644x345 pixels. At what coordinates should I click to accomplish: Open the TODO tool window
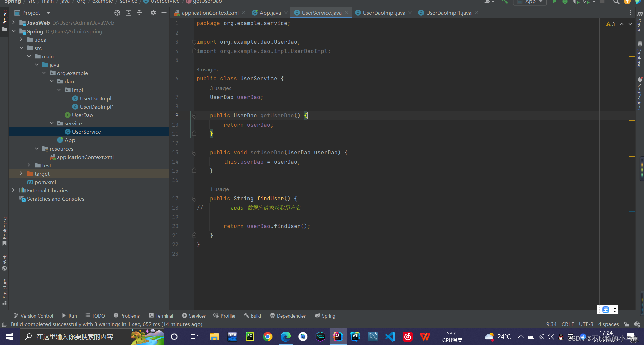click(95, 316)
